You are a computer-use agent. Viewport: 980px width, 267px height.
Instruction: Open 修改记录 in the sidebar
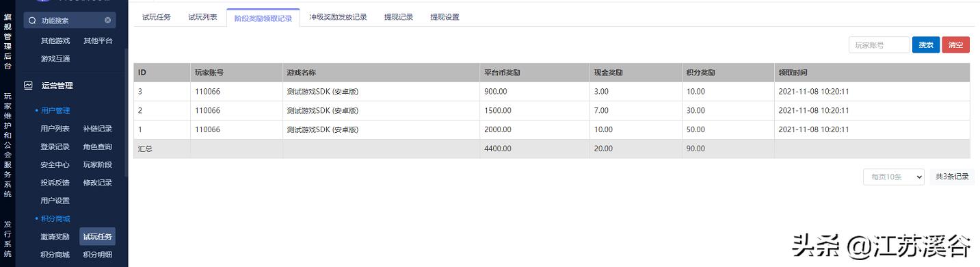pyautogui.click(x=98, y=183)
